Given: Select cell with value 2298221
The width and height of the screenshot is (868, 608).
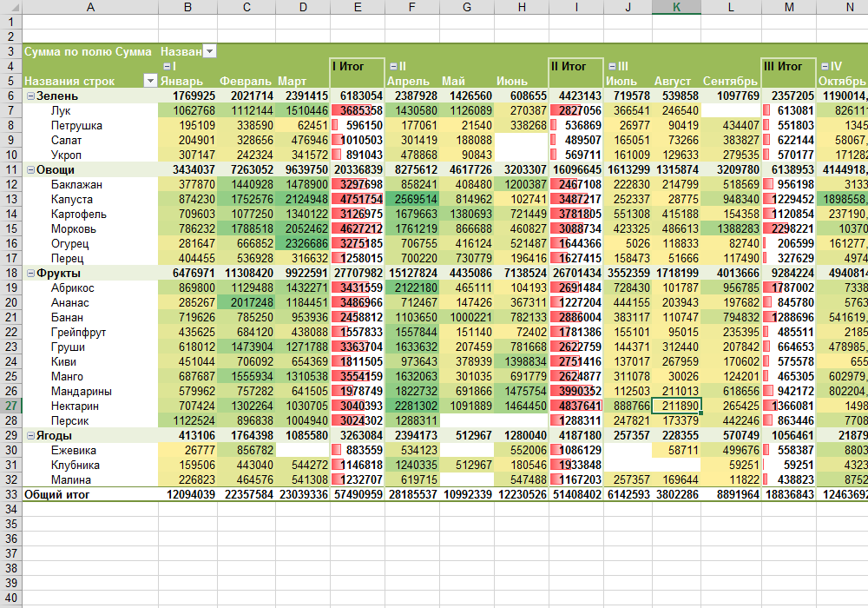Looking at the screenshot, I should (x=789, y=228).
